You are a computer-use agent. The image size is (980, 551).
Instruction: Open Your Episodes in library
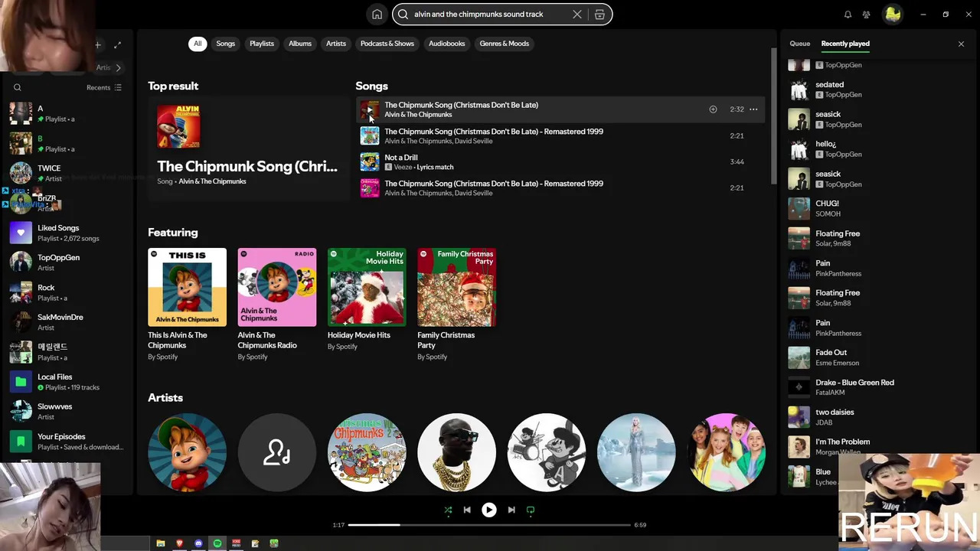point(69,442)
